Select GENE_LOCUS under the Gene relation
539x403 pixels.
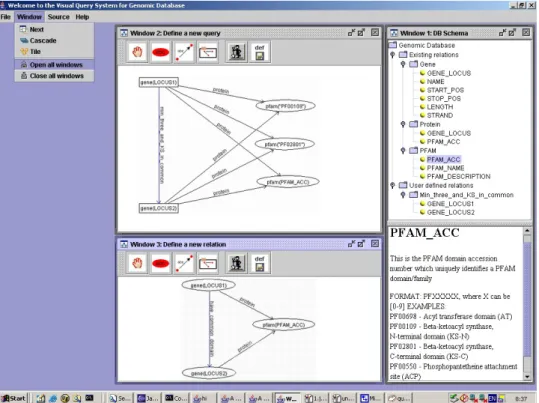(449, 73)
